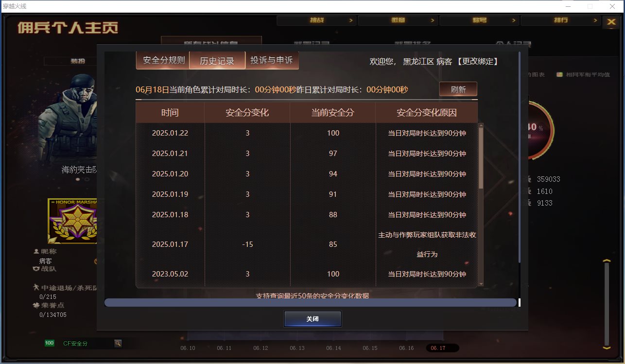The height and width of the screenshot is (364, 625).
Task: Select the 06.13 date marker
Action: tap(297, 348)
